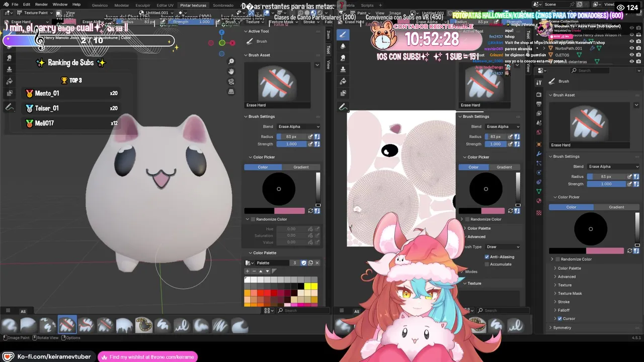Open the Texture Paint mode dropdown
This screenshot has width=644, height=362.
tap(36, 13)
